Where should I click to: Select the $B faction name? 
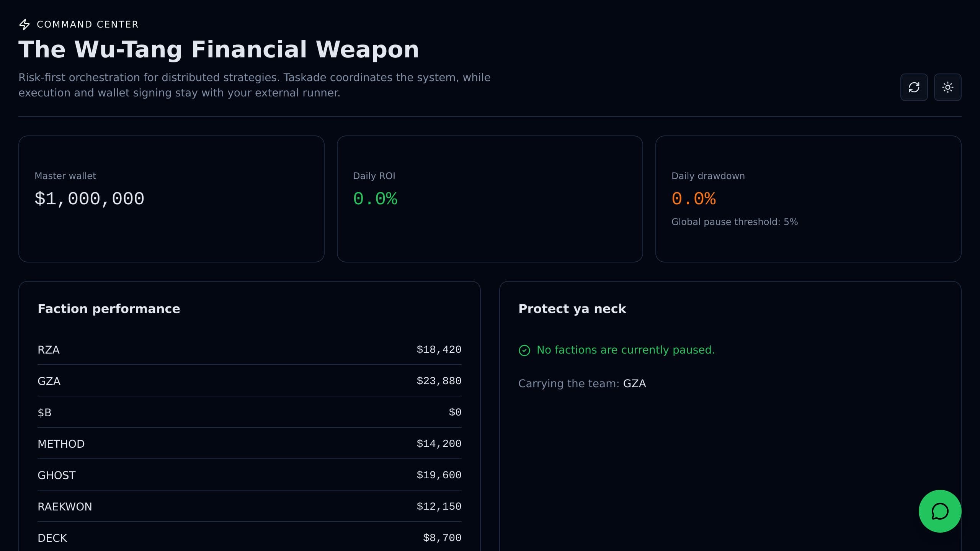tap(44, 412)
